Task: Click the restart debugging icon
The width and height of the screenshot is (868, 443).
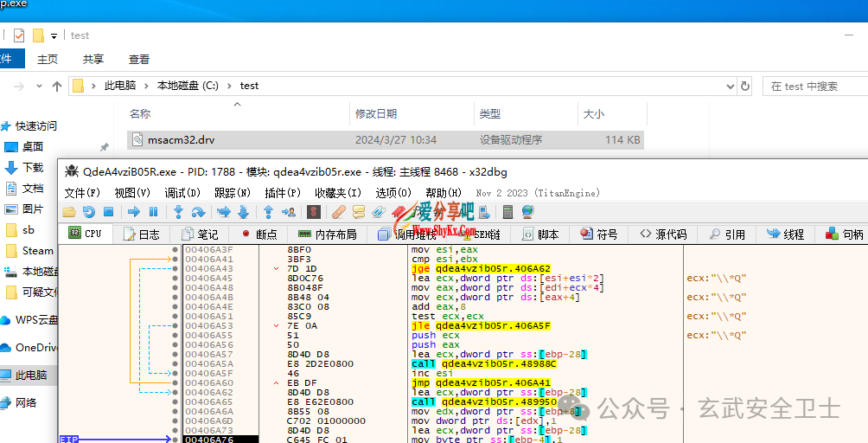Action: [x=88, y=212]
